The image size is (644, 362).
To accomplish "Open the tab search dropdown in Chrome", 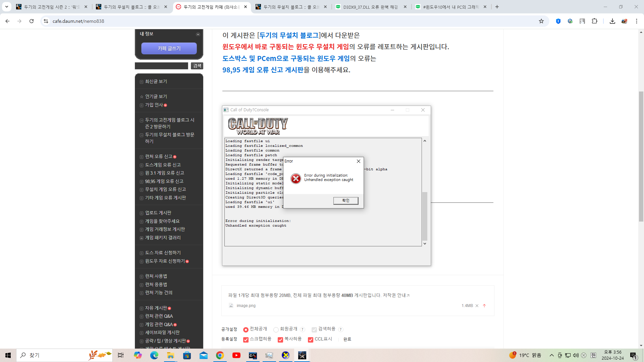I will tap(6, 7).
